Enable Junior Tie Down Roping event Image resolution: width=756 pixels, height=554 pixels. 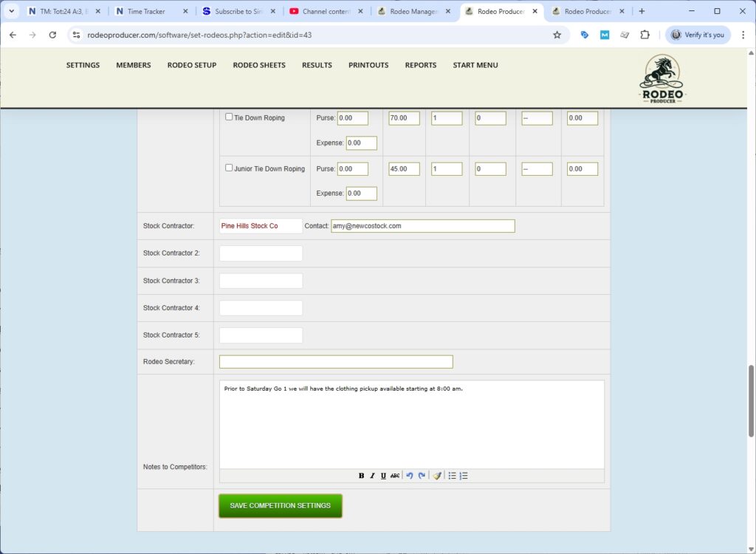pos(229,168)
